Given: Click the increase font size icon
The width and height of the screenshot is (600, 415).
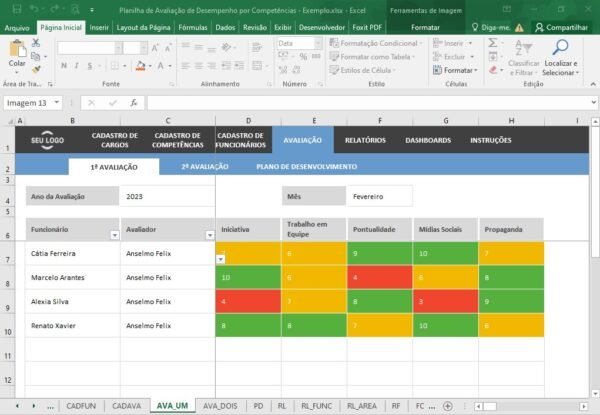Looking at the screenshot, I should (x=155, y=48).
